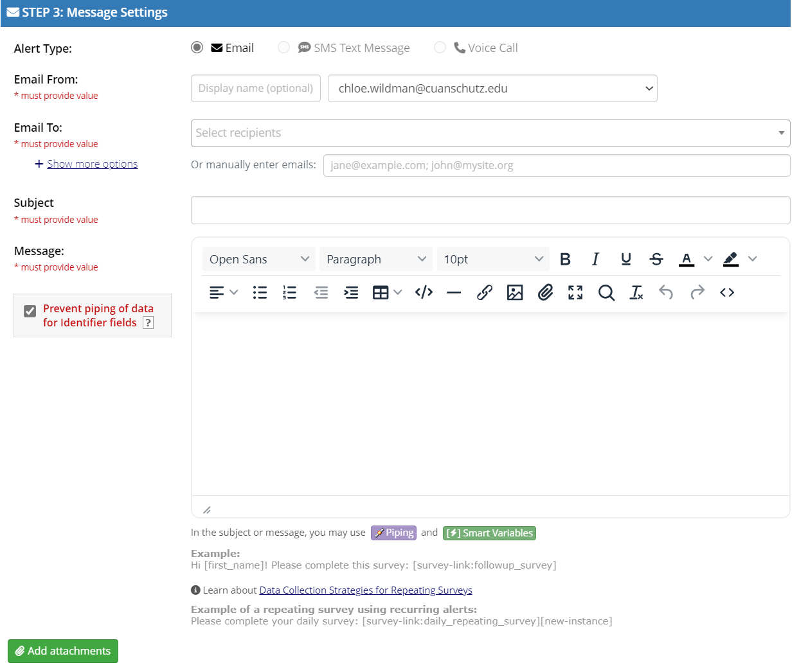Apply bold formatting in the message editor
Image resolution: width=799 pixels, height=672 pixels.
pyautogui.click(x=565, y=259)
